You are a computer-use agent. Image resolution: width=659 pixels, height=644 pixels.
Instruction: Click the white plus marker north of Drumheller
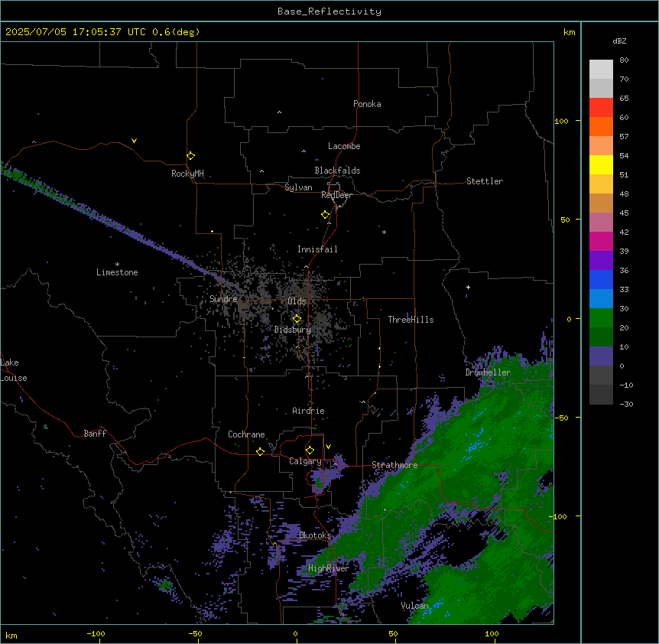tap(468, 287)
